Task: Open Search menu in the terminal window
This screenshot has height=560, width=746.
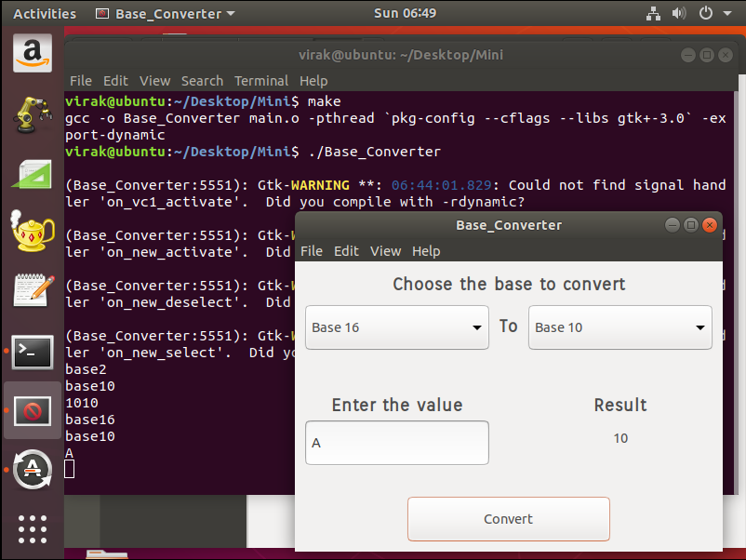Action: click(x=202, y=81)
